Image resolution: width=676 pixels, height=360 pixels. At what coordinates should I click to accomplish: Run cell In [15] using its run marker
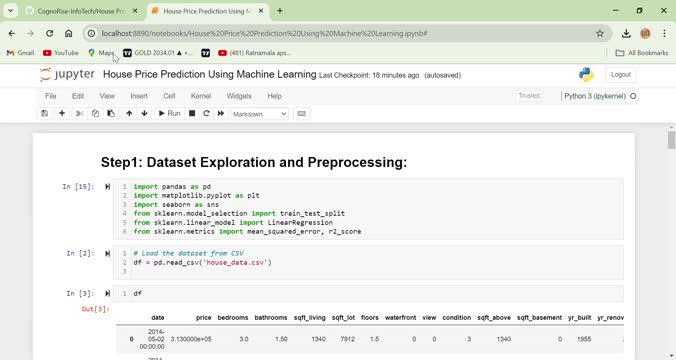107,187
